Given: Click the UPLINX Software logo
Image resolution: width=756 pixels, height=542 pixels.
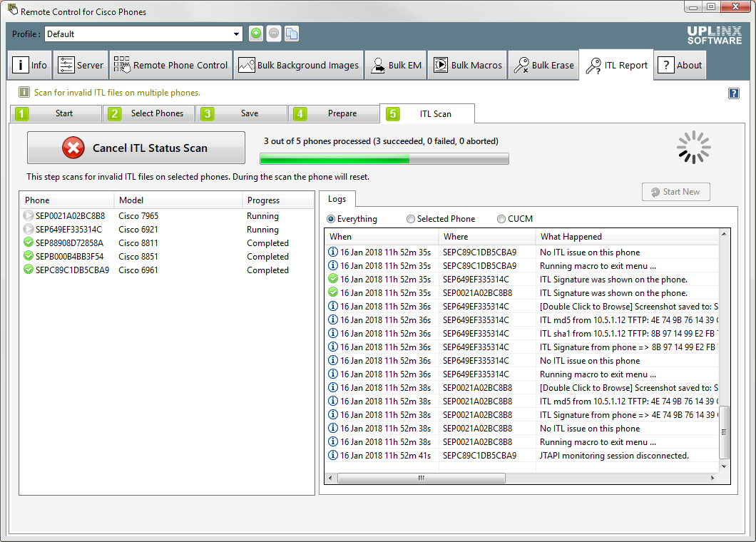Looking at the screenshot, I should click(x=714, y=35).
